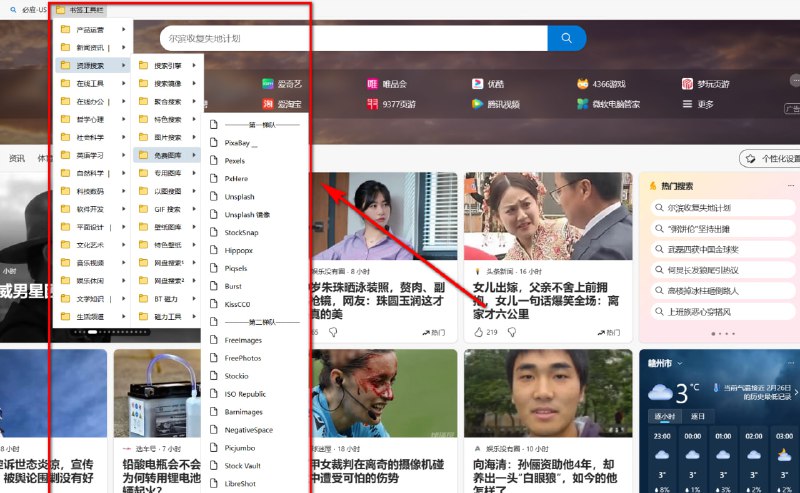Expand the BT 磁力 submenu arrow
This screenshot has width=800, height=493.
tap(194, 299)
